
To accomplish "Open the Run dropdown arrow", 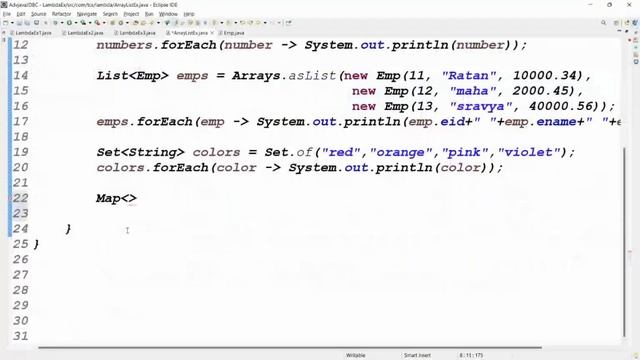I will tap(76, 23).
